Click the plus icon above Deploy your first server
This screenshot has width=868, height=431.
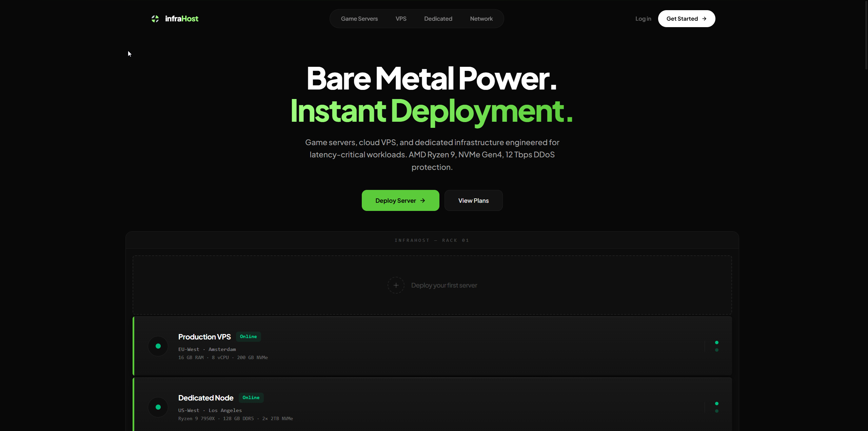[396, 285]
